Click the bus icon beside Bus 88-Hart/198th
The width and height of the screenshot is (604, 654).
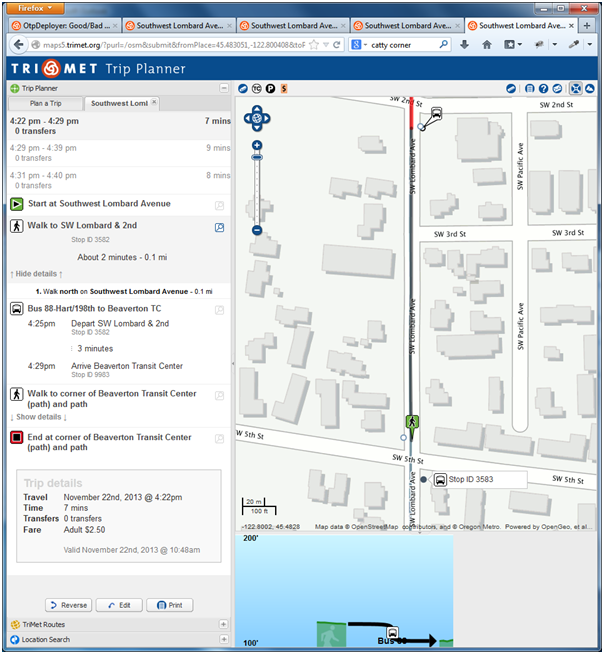[17, 309]
